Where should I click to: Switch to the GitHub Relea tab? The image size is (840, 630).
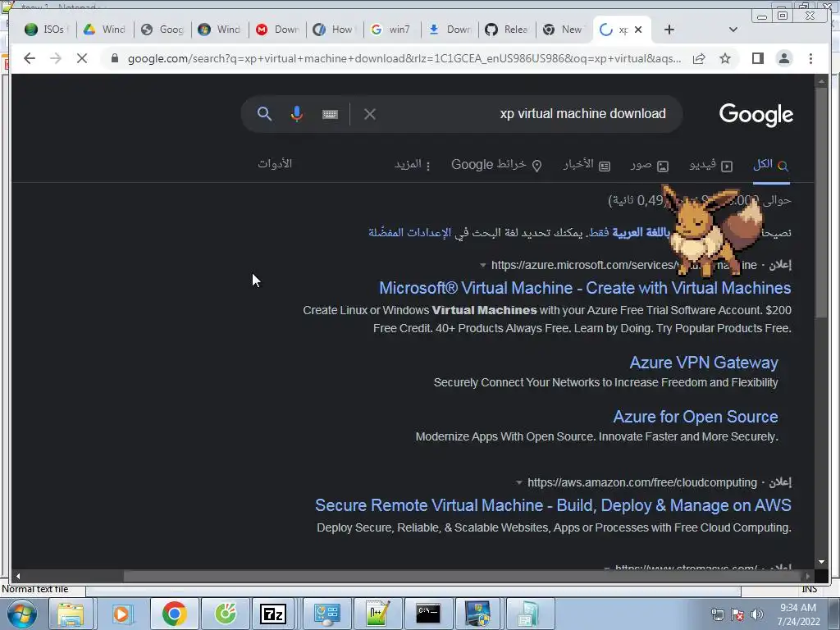(x=507, y=30)
